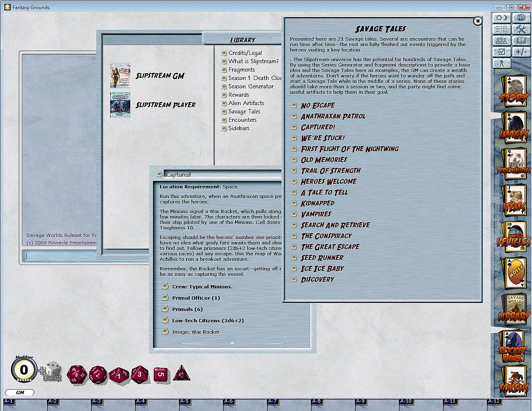Image resolution: width=532 pixels, height=411 pixels.
Task: Open the party group button
Action: (501, 41)
